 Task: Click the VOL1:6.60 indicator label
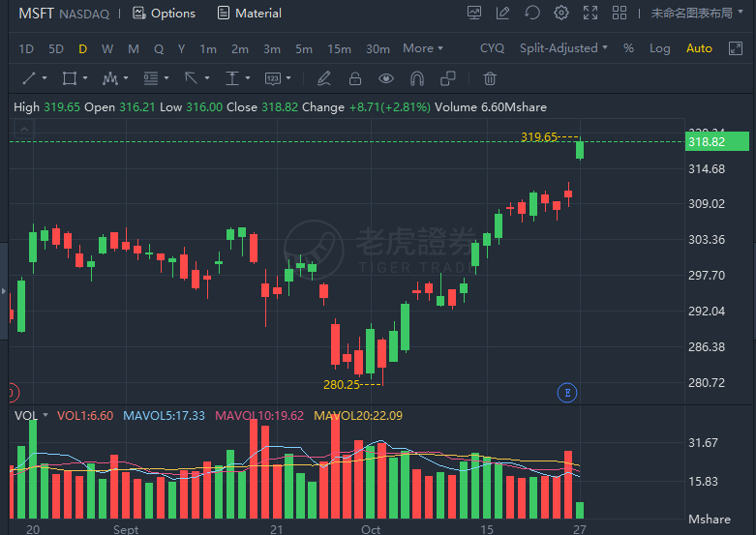tap(85, 415)
